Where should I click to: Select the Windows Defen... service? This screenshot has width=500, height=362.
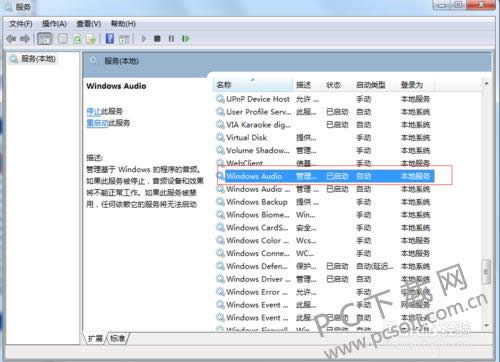click(257, 266)
